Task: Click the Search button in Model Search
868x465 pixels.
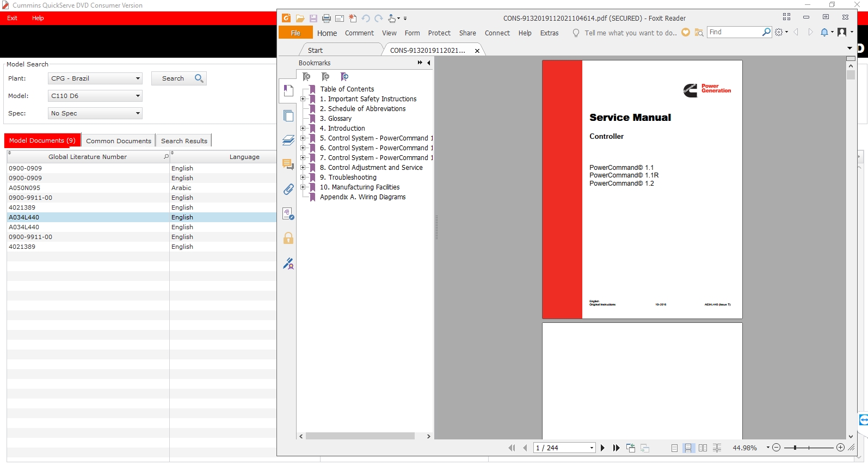Action: pos(179,78)
